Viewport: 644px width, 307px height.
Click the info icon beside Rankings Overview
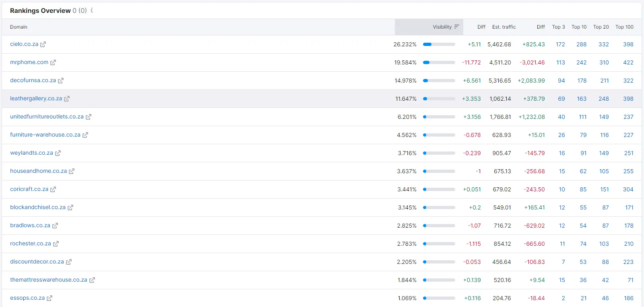92,10
